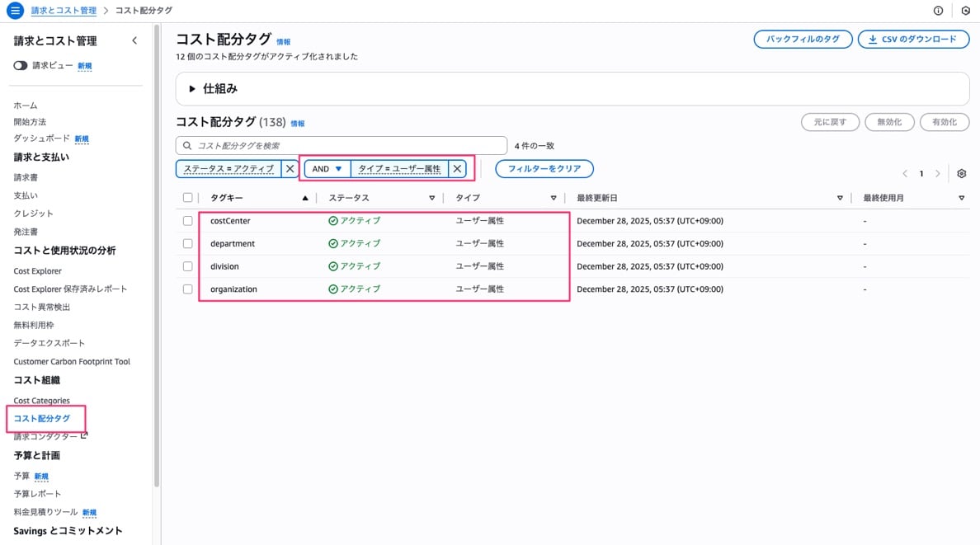
Task: Remove the タイプ = ユーザー属性 filter token
Action: point(457,168)
